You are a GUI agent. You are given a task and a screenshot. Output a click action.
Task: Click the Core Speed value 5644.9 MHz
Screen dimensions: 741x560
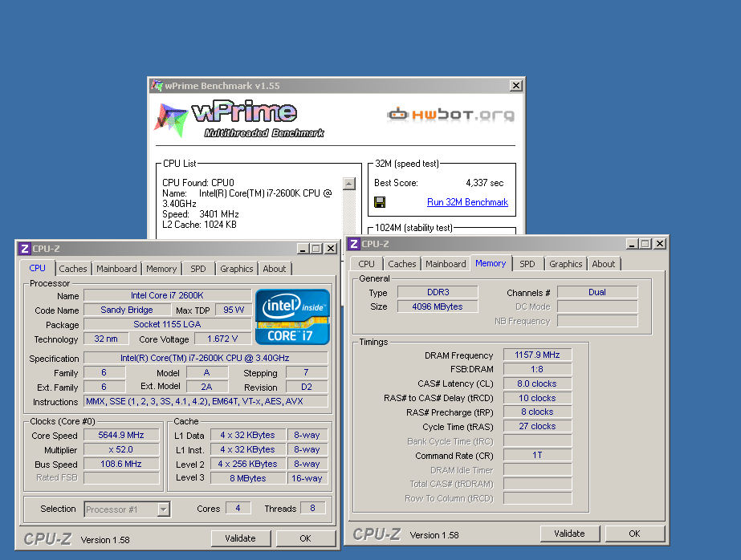pyautogui.click(x=121, y=436)
